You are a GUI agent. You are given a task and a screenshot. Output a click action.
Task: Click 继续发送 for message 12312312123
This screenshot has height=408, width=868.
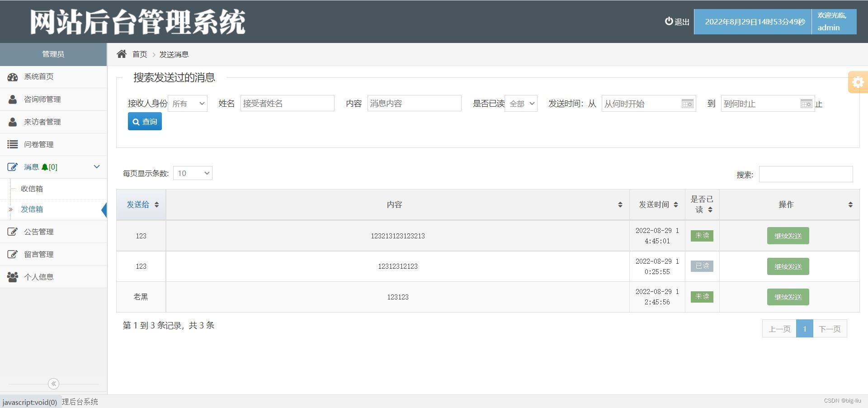pos(788,266)
